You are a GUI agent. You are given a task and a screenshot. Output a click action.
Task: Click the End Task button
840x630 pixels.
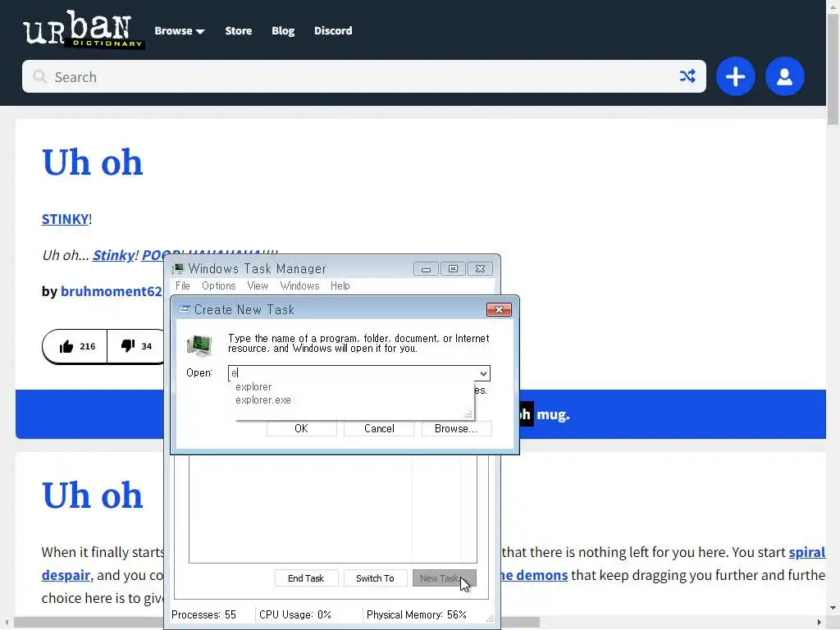click(306, 578)
